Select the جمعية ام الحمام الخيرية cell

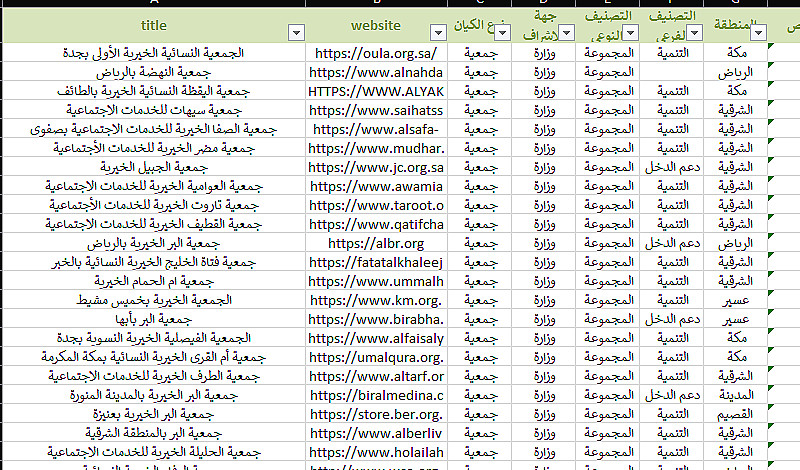pos(154,281)
